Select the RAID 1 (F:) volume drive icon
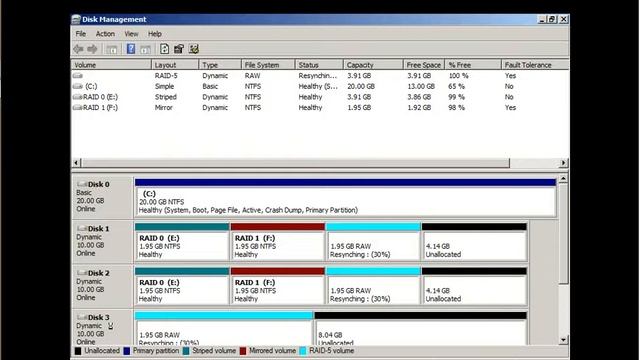This screenshot has width=640, height=360. (78, 108)
